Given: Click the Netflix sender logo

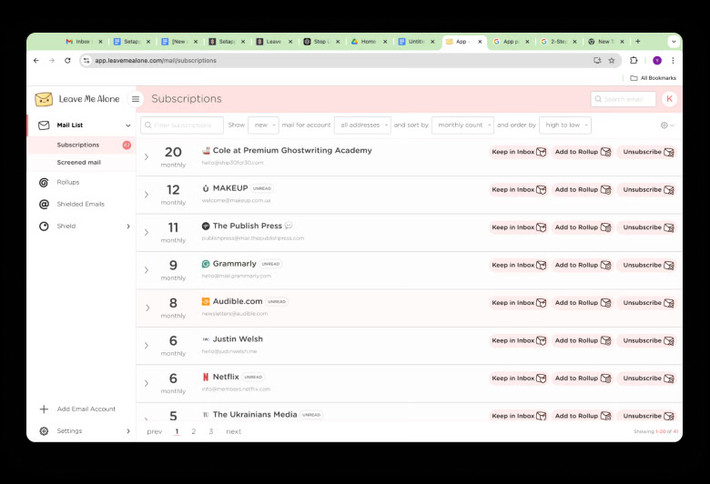Looking at the screenshot, I should (x=206, y=377).
